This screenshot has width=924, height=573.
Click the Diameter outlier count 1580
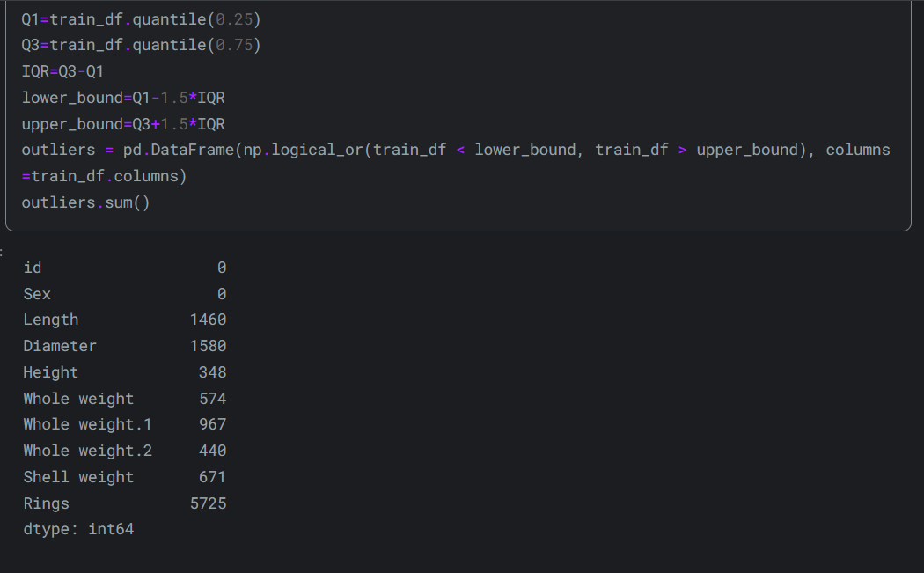click(208, 346)
